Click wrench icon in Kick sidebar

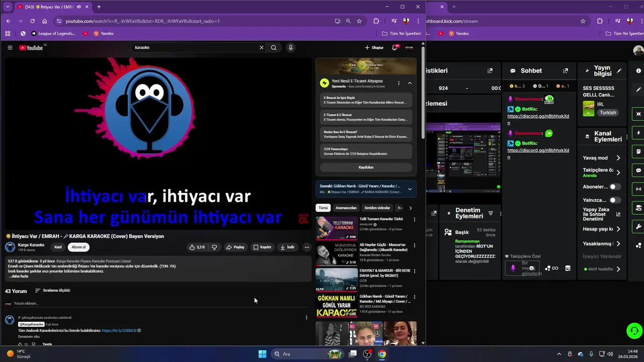coord(638,226)
